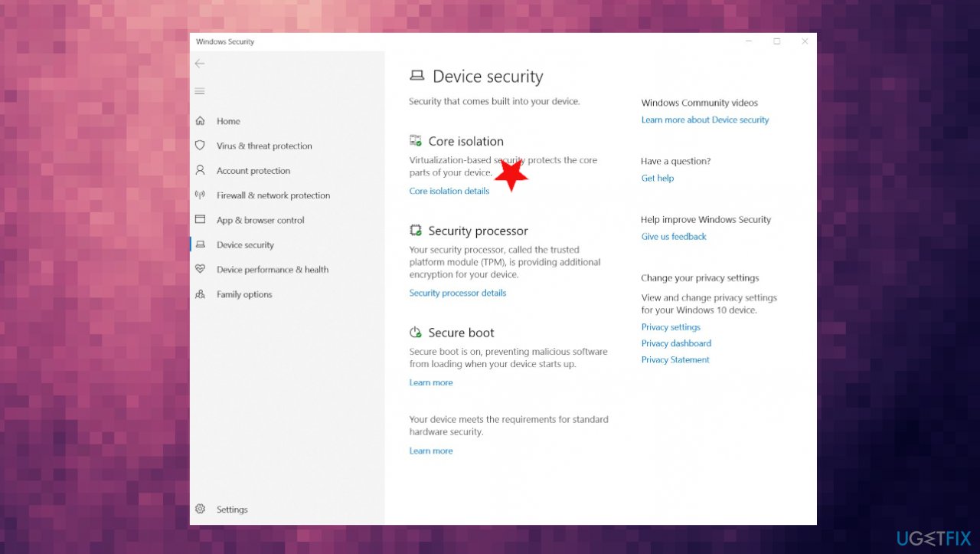Open the Privacy dashboard

pyautogui.click(x=676, y=343)
